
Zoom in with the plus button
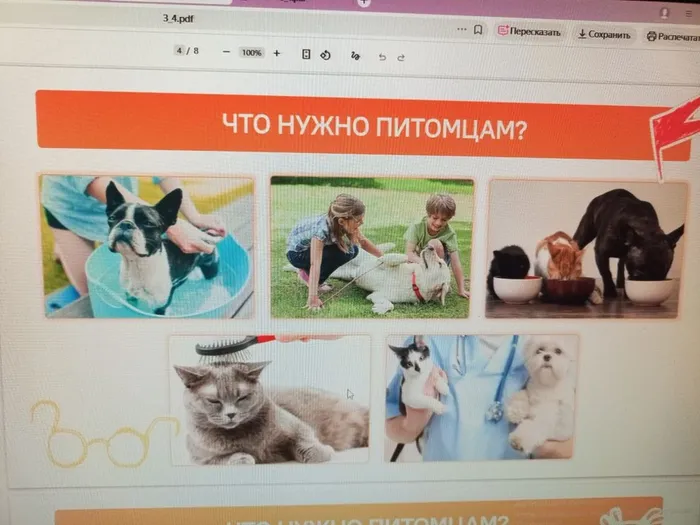(277, 53)
